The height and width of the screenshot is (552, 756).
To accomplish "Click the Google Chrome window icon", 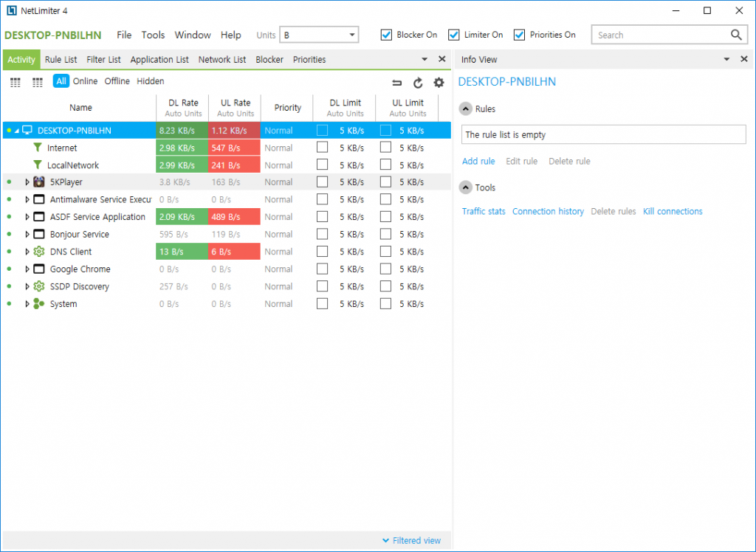I will [x=39, y=269].
